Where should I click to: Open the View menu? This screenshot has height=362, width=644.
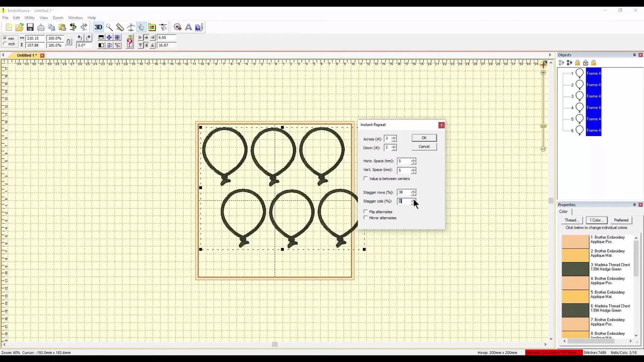coord(43,18)
